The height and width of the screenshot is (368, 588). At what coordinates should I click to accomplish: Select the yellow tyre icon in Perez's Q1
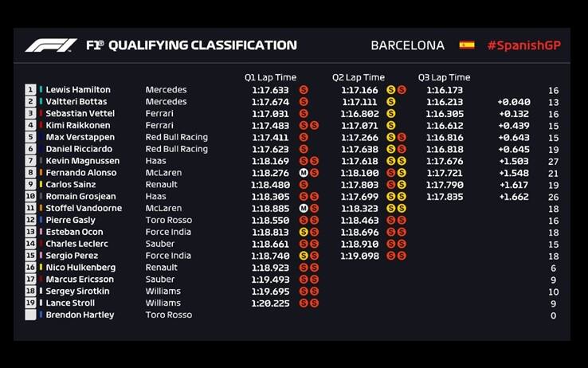tap(304, 256)
